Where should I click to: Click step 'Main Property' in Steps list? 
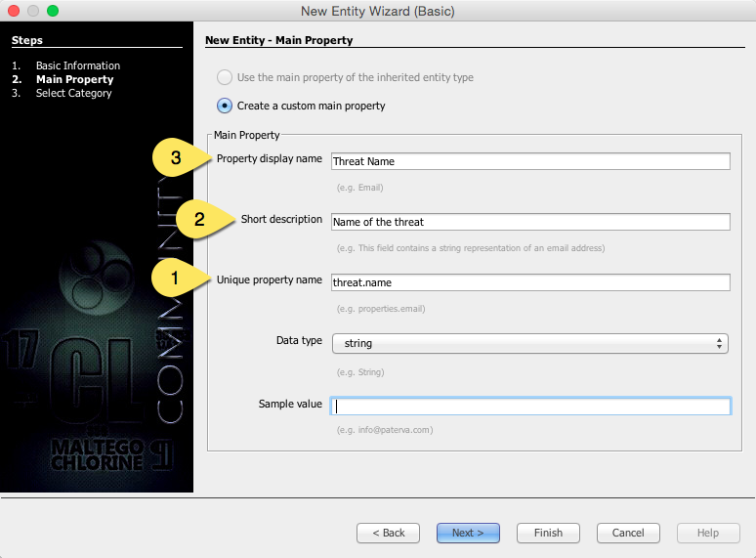(75, 79)
